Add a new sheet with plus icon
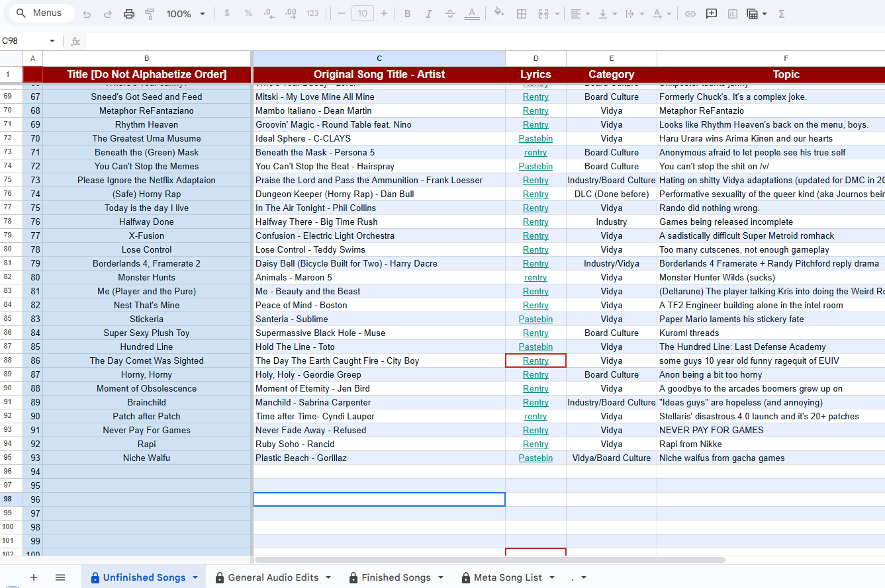885x588 pixels. 34,577
